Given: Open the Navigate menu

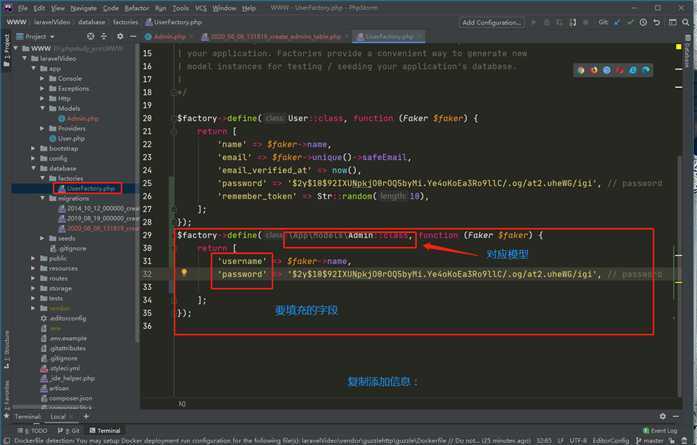Looking at the screenshot, I should (83, 8).
